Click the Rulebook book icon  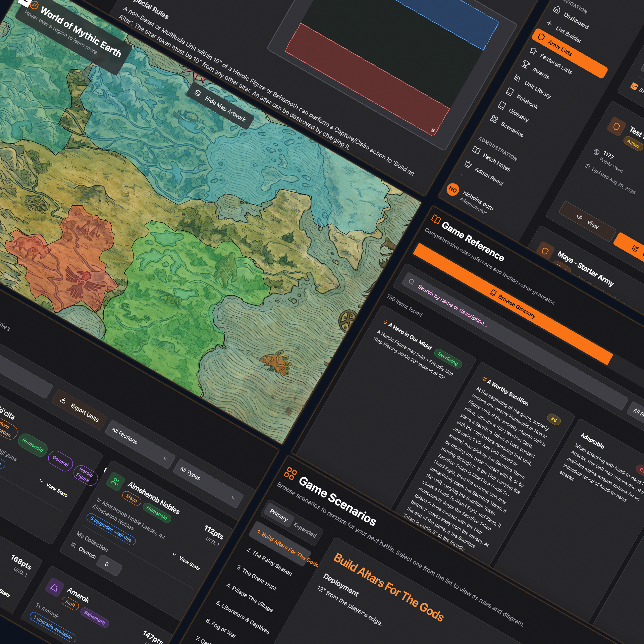tap(510, 92)
